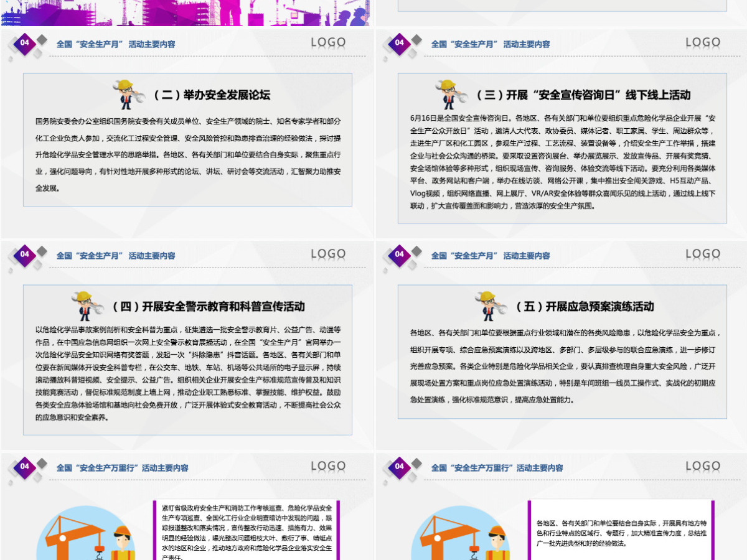
Task: Click the worker mascot beside 举办安全发展论坛 heading
Action: pyautogui.click(x=129, y=95)
